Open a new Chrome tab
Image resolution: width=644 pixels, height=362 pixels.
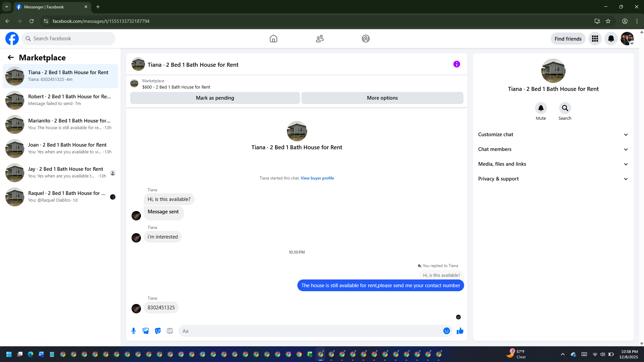[98, 7]
